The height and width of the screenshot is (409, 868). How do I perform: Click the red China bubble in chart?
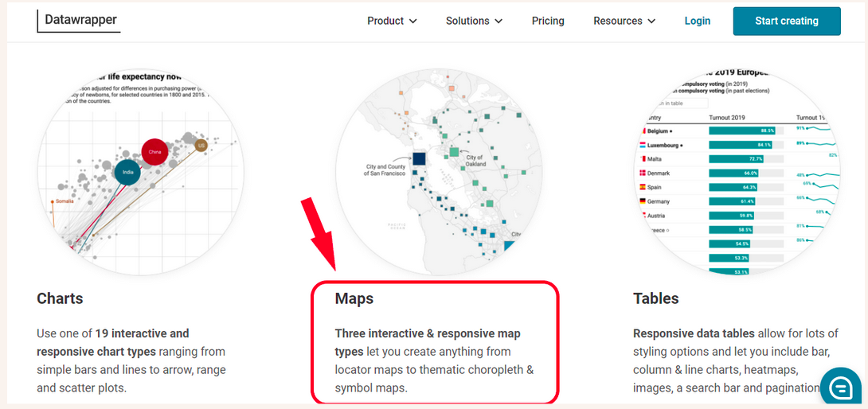[x=155, y=151]
